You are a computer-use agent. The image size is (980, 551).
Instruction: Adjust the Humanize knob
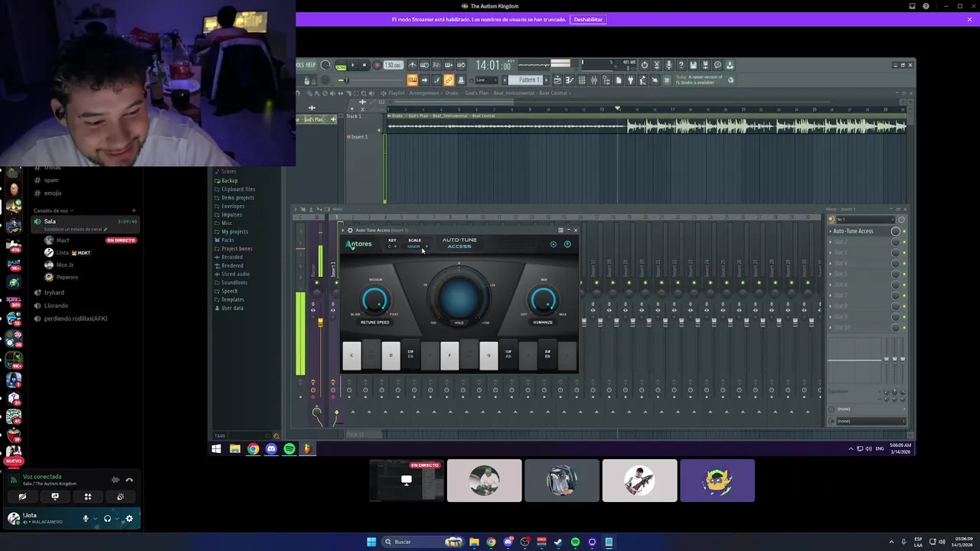tap(543, 301)
